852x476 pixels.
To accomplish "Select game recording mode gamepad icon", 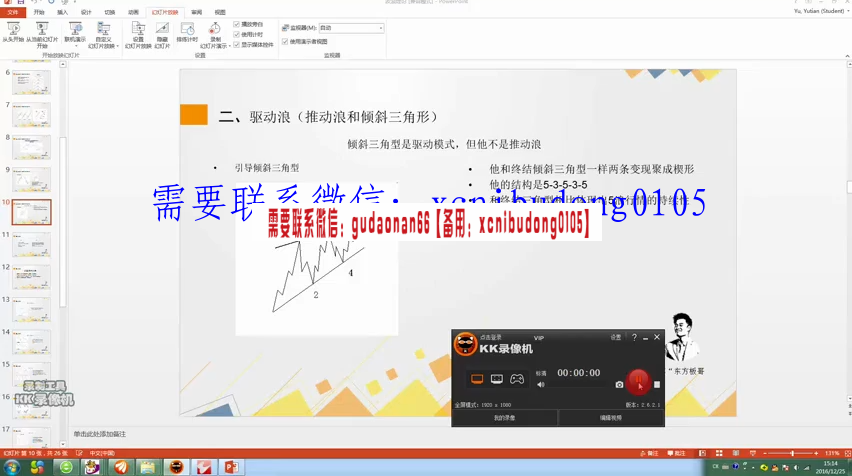I will coord(517,379).
